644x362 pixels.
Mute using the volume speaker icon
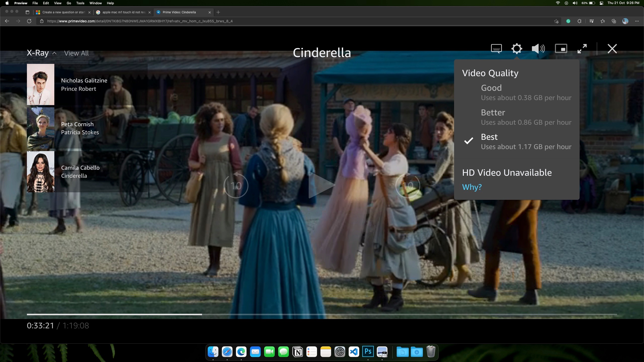(538, 49)
